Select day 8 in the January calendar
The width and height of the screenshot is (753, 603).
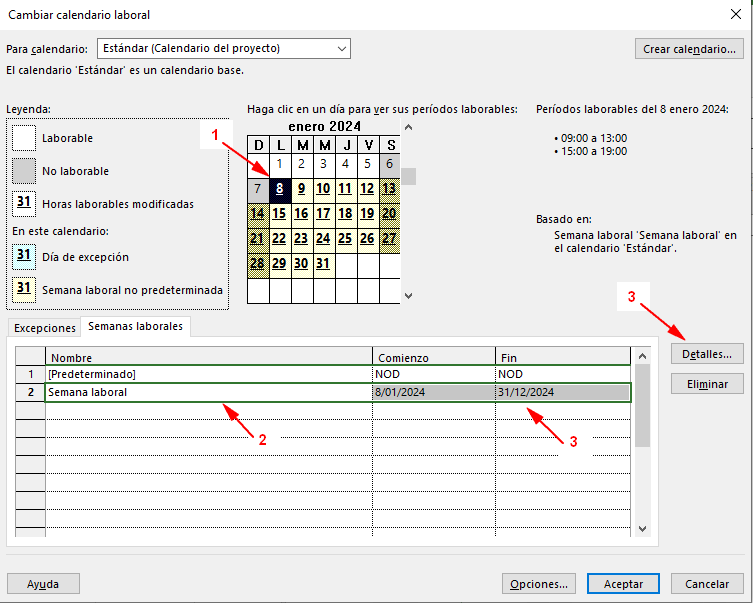tap(279, 189)
